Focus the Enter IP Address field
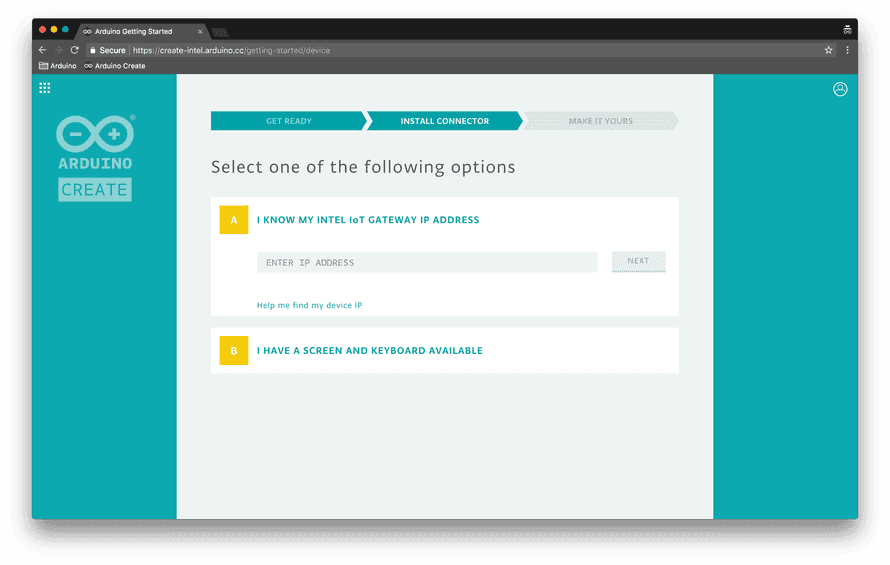 coord(427,262)
